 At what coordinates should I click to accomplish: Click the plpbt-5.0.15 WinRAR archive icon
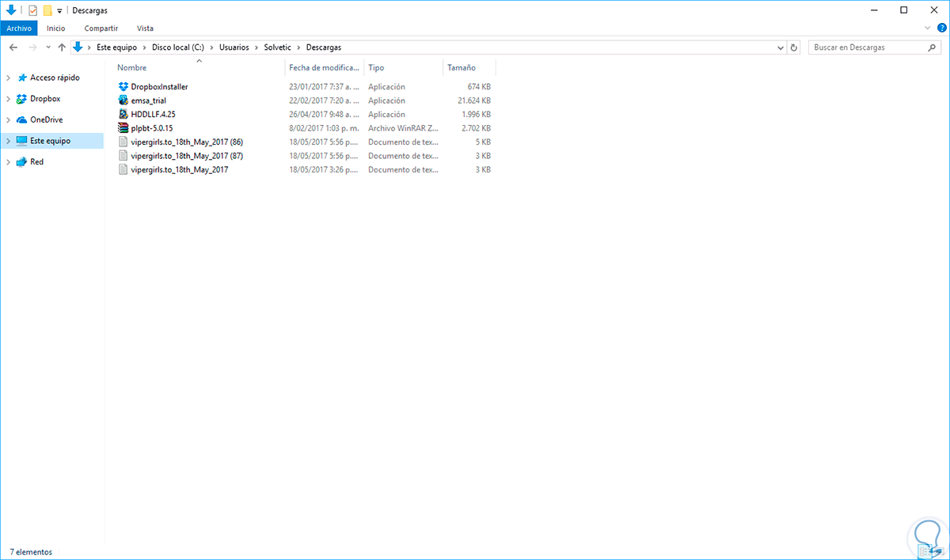[x=123, y=128]
